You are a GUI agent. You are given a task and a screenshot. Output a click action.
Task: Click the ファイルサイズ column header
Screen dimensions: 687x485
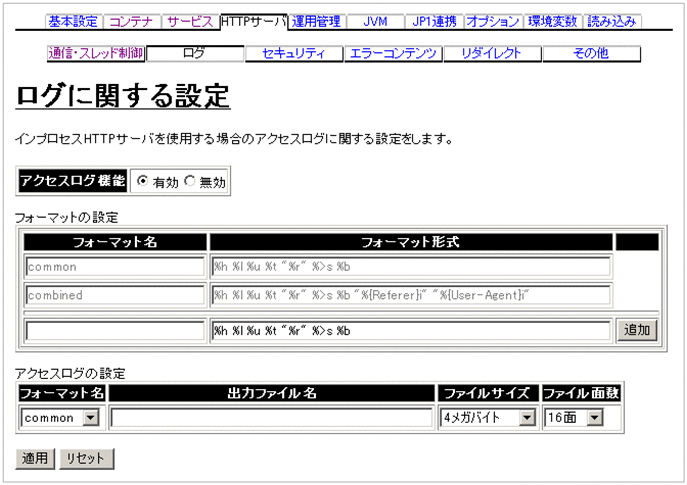[488, 393]
